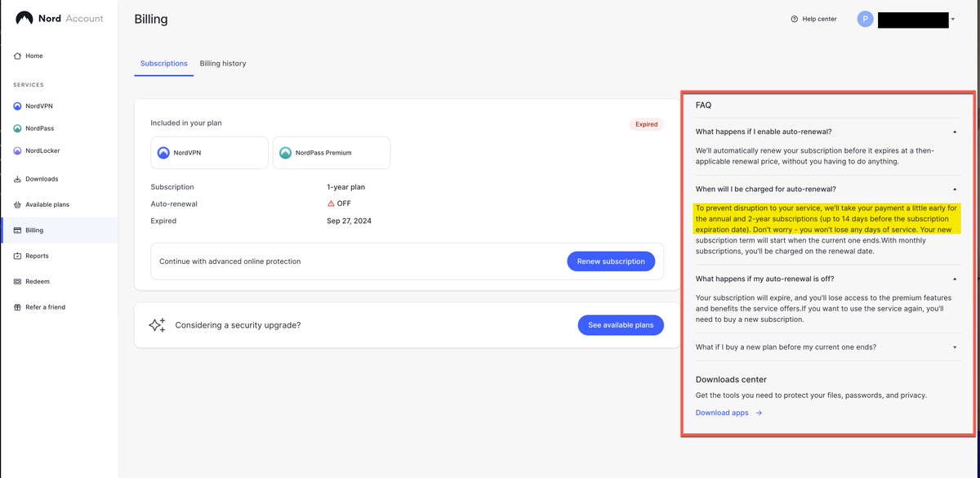
Task: Switch to Billing history tab
Action: [223, 63]
